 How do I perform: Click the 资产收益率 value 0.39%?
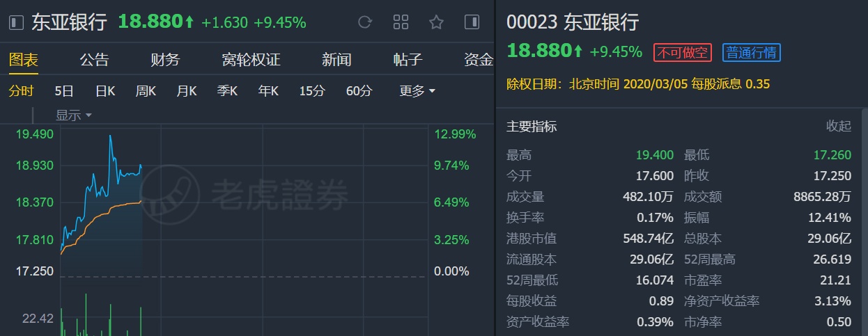(x=656, y=322)
